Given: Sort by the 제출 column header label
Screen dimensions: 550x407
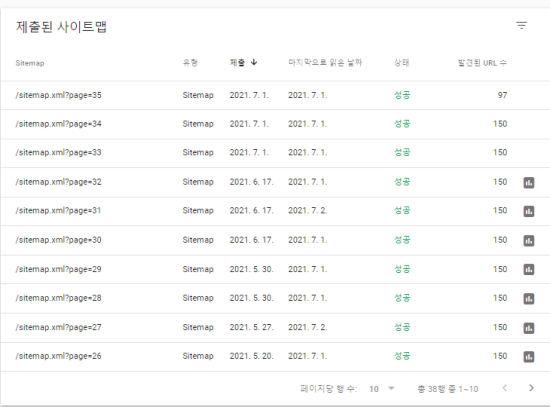Looking at the screenshot, I should pos(237,63).
